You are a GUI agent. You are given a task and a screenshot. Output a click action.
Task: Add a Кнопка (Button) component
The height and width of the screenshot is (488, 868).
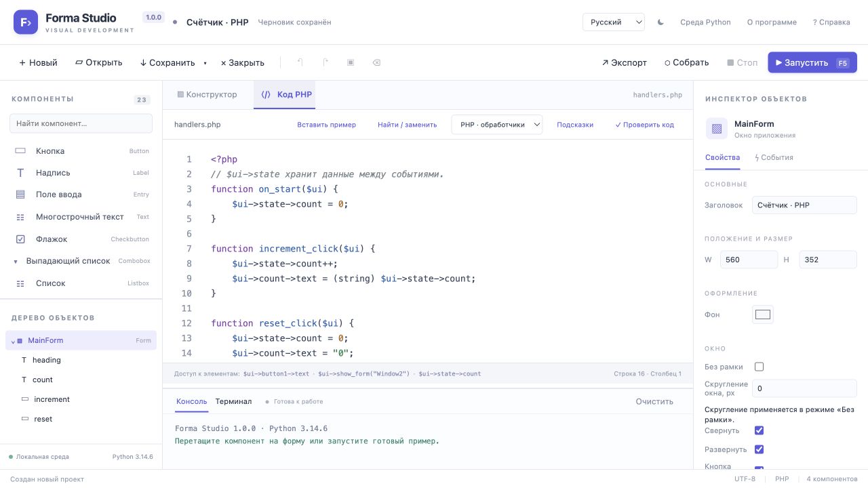pyautogui.click(x=81, y=151)
